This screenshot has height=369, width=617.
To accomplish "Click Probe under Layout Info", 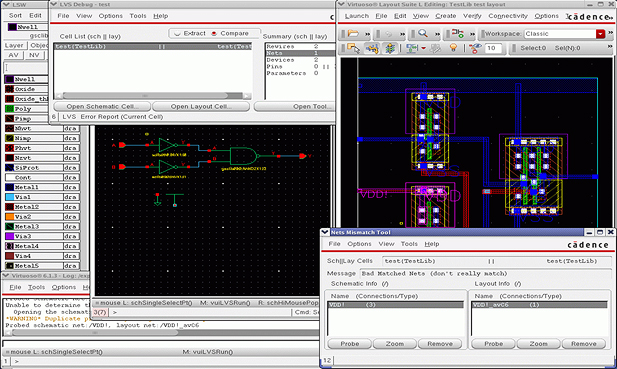I will coord(493,344).
